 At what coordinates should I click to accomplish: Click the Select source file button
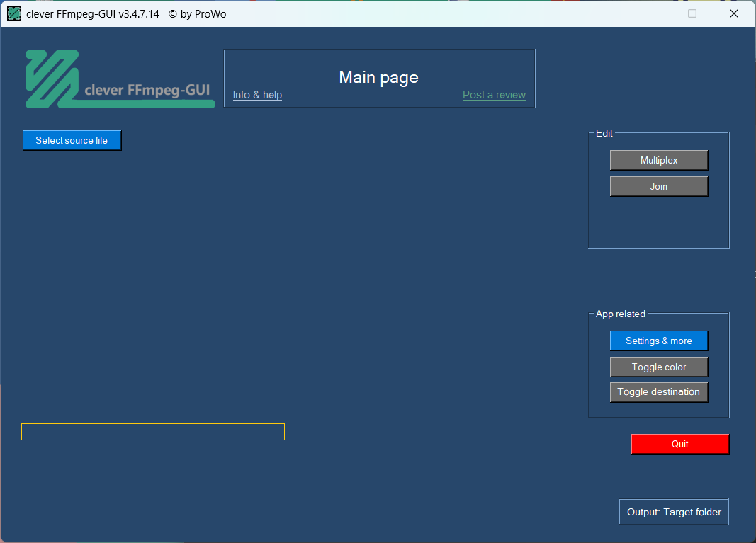coord(72,140)
